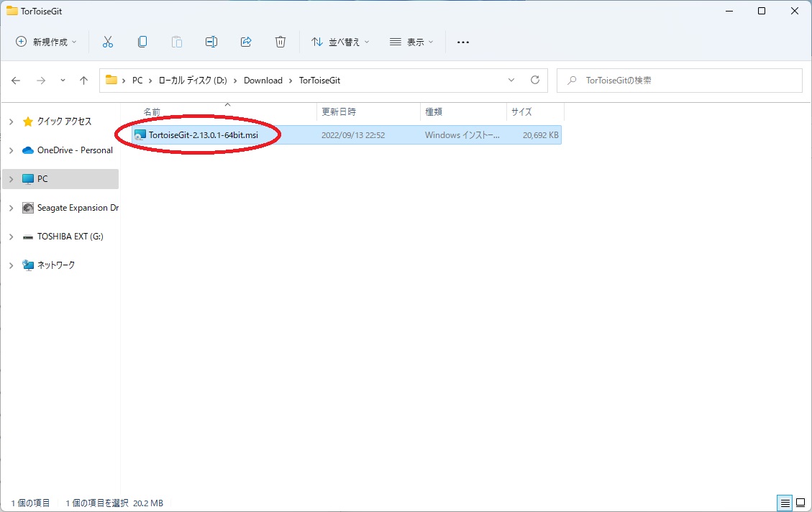Screen dimensions: 812x512
Task: Click the TorToiseGitの検索 search box
Action: tap(680, 81)
